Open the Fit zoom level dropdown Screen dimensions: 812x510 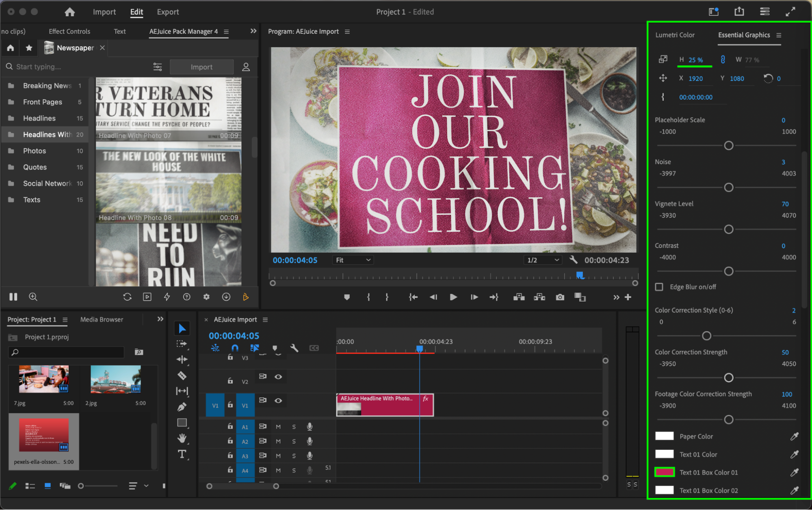coord(353,260)
